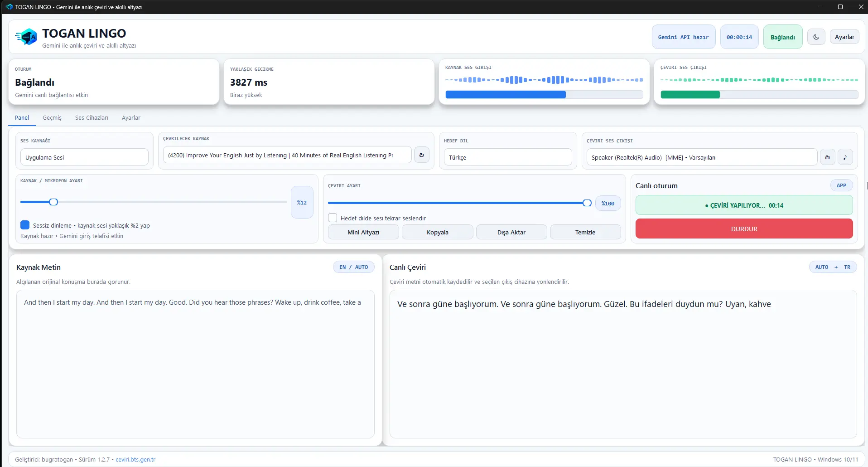Click the %12 source level value
The image size is (868, 467).
click(302, 202)
